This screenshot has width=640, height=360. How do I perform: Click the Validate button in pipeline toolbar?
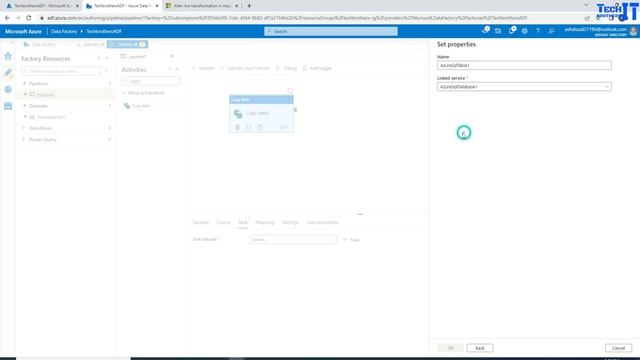(x=203, y=68)
